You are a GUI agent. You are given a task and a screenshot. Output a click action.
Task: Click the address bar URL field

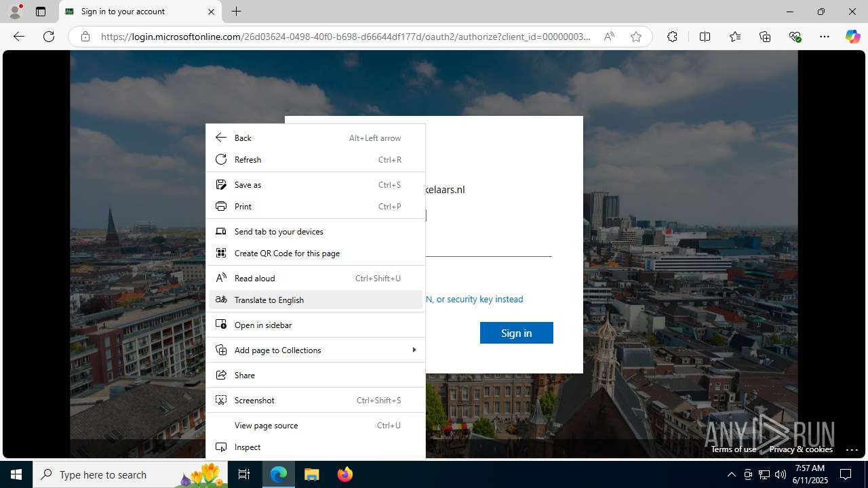[x=346, y=37]
